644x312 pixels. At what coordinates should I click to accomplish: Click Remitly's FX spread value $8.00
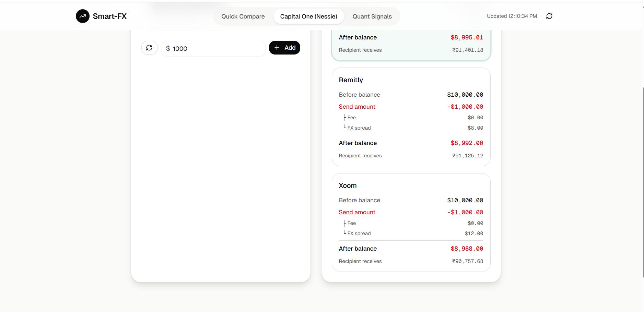[476, 128]
